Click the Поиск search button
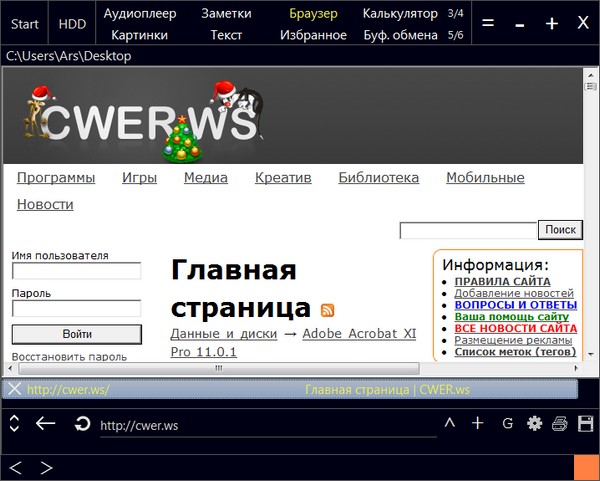Viewport: 600px width, 481px height. (560, 230)
